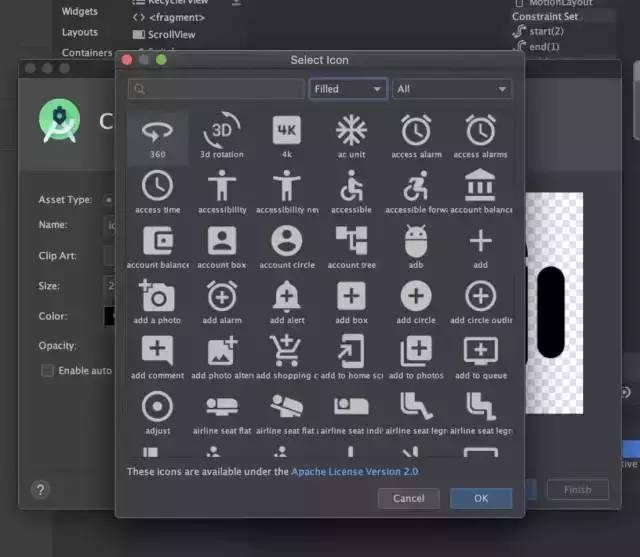Choose the add to queue icon
Viewport: 640px width, 557px height.
pyautogui.click(x=480, y=358)
